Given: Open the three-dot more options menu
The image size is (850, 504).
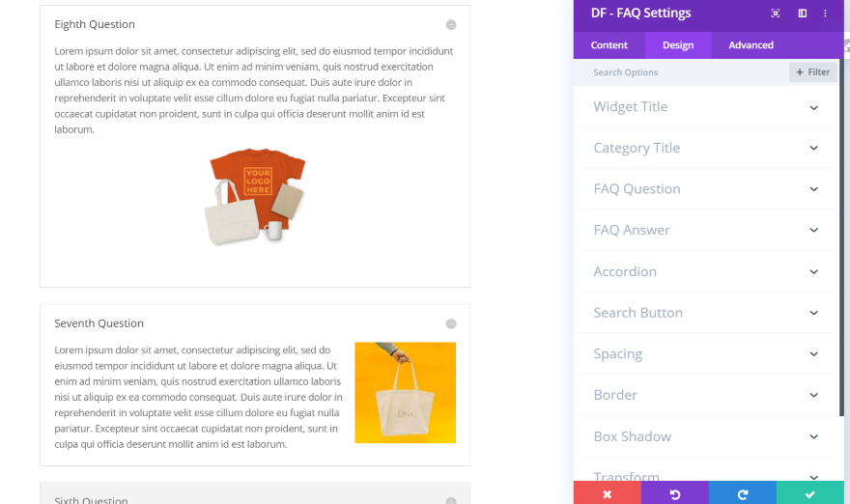Looking at the screenshot, I should click(x=825, y=14).
